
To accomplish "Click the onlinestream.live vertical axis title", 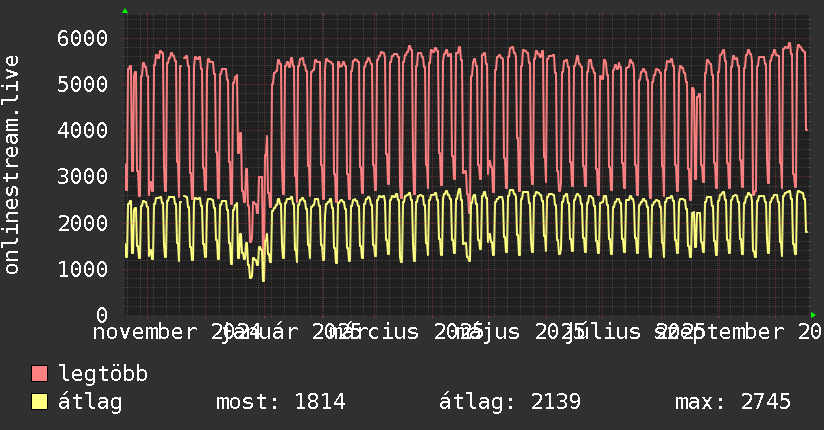I will [x=12, y=165].
